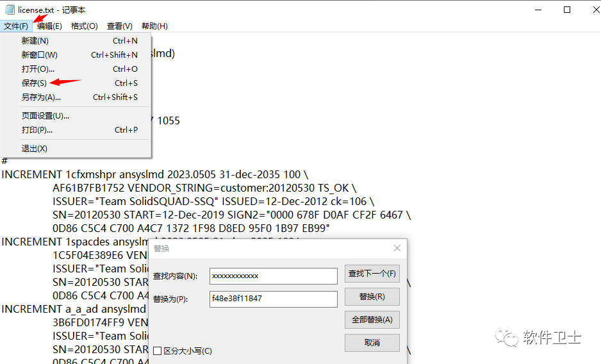Image resolution: width=601 pixels, height=364 pixels.
Task: Minimize the license.txt Notepad window
Action: point(538,10)
